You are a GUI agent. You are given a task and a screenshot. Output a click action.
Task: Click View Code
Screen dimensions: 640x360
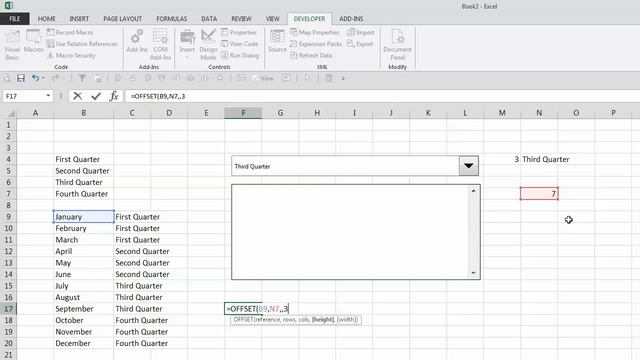pos(240,43)
